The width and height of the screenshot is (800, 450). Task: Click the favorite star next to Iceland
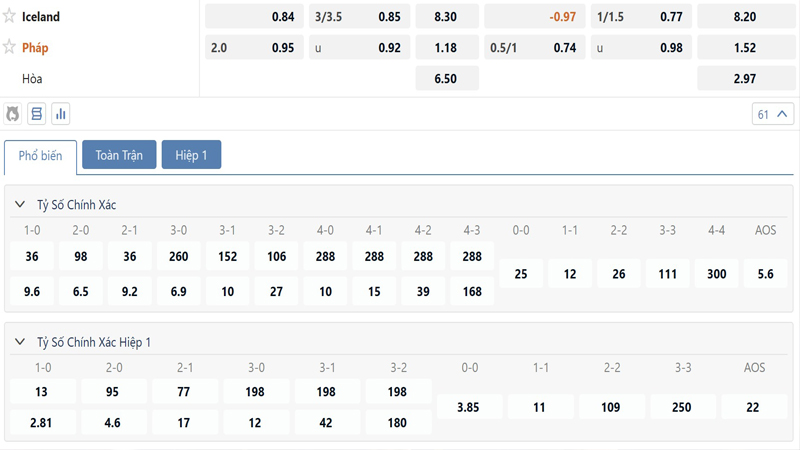(x=10, y=16)
